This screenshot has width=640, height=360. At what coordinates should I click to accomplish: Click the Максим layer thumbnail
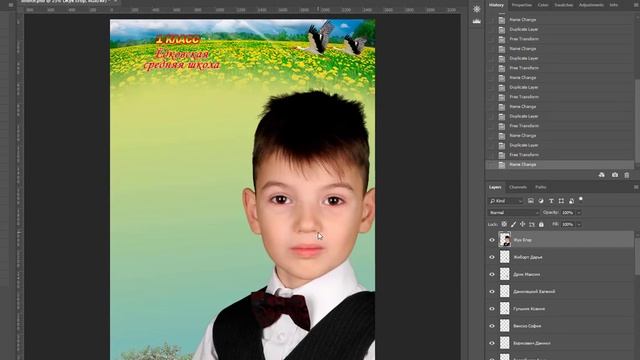click(505, 274)
